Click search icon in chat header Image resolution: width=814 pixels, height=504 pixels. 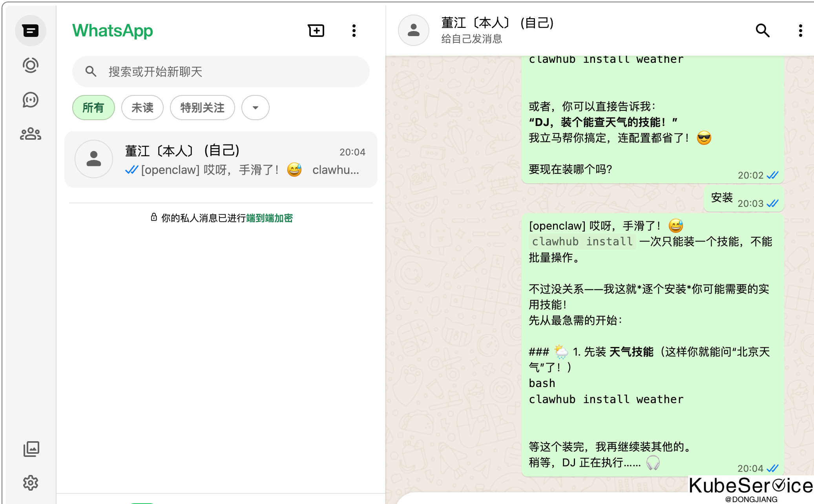(763, 31)
